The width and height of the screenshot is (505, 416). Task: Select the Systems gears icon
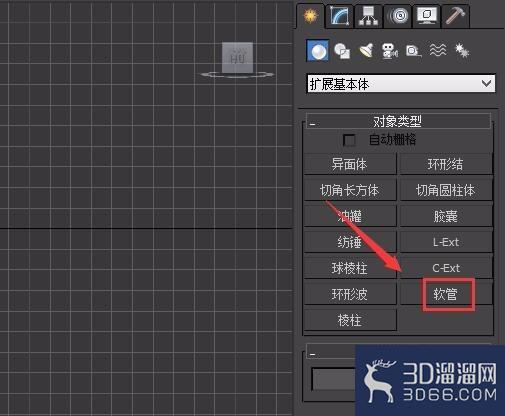click(x=462, y=51)
